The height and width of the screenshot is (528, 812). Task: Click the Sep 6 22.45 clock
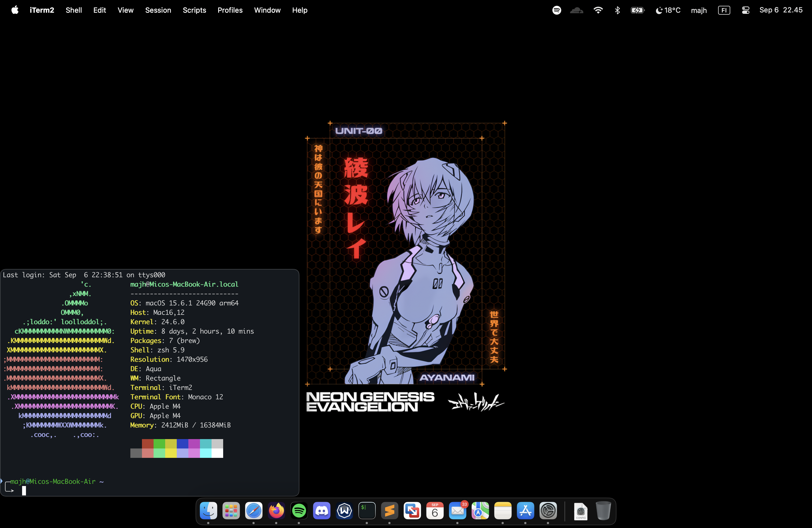781,10
